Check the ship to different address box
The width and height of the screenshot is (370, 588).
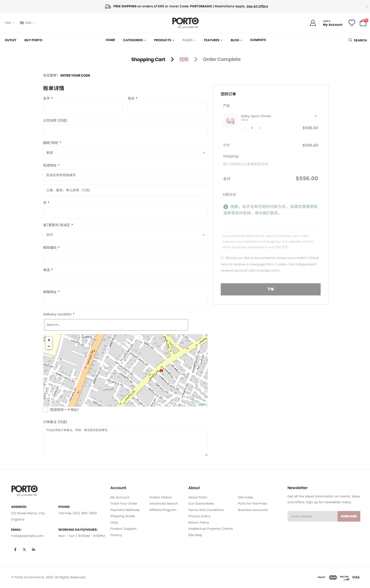pos(45,410)
